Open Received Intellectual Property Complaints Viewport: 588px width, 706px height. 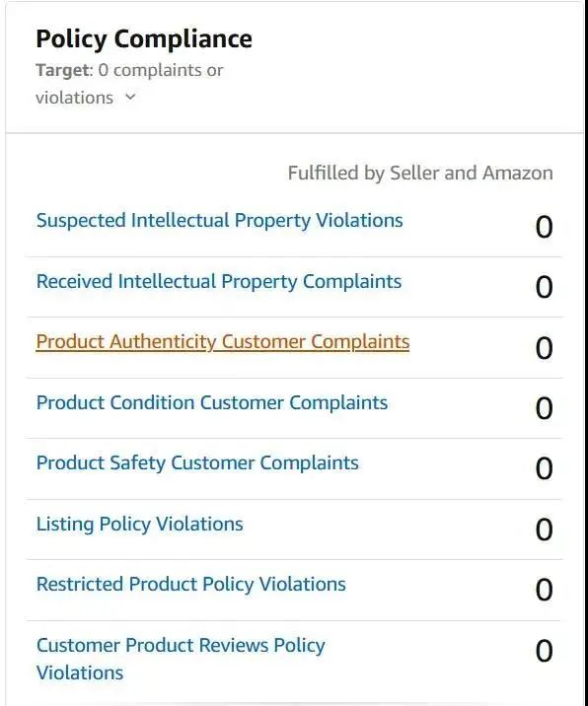point(219,282)
